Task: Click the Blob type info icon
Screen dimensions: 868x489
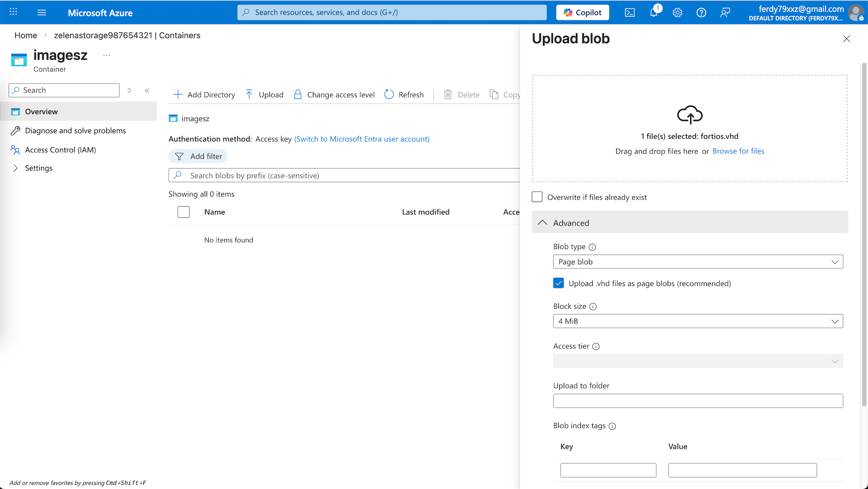Action: click(x=592, y=247)
